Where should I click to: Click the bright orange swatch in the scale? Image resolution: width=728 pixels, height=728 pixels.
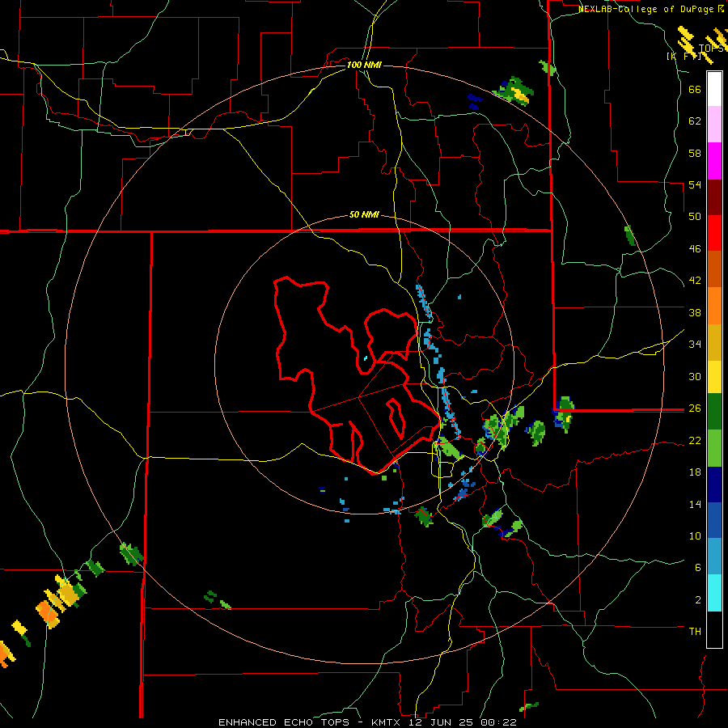[x=714, y=306]
